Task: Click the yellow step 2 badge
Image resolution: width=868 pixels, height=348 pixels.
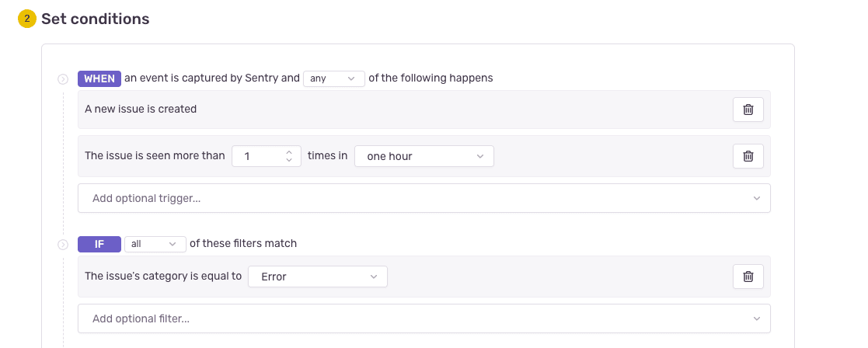Action: (27, 19)
